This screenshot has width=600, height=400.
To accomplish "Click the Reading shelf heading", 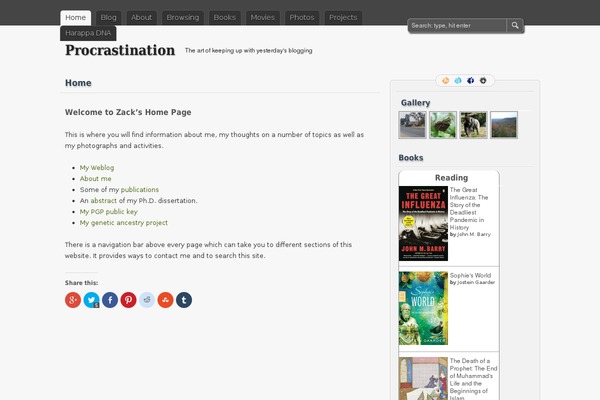I will click(452, 178).
